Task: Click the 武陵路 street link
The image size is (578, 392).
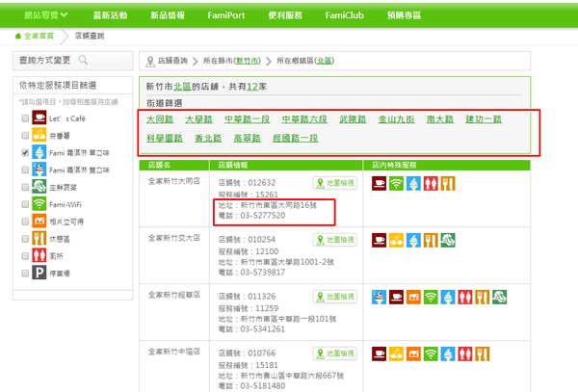Action: point(353,119)
